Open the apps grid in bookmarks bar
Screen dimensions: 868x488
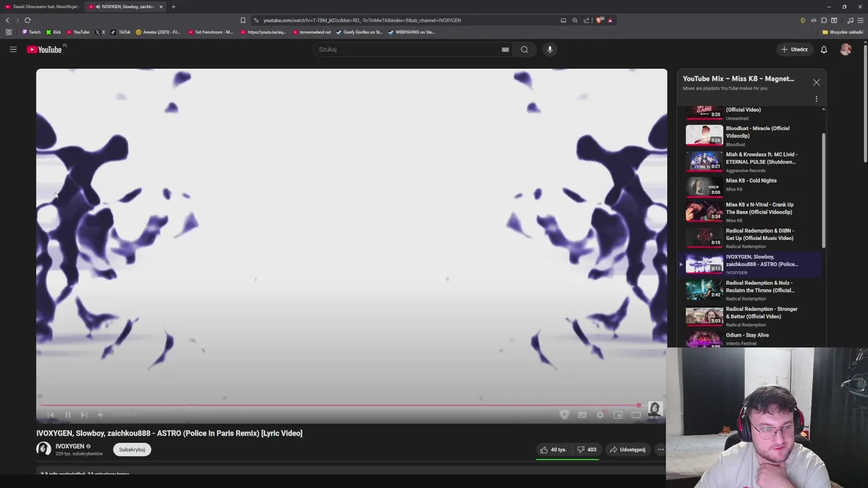(x=8, y=32)
